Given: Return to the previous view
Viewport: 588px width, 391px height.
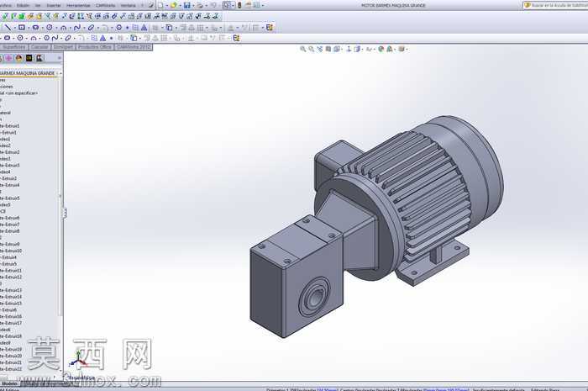Looking at the screenshot, I should tap(319, 49).
